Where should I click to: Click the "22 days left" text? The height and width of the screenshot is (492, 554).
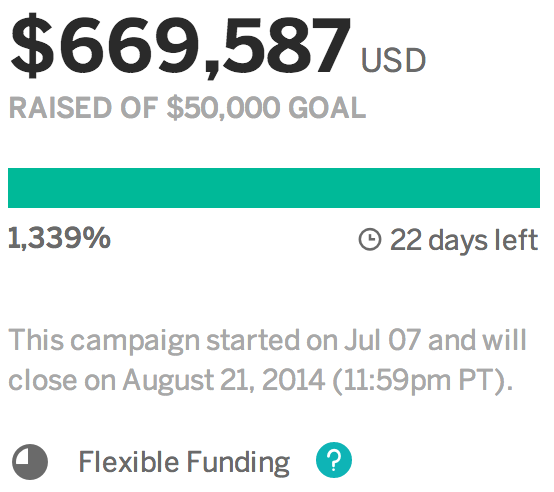(x=464, y=240)
